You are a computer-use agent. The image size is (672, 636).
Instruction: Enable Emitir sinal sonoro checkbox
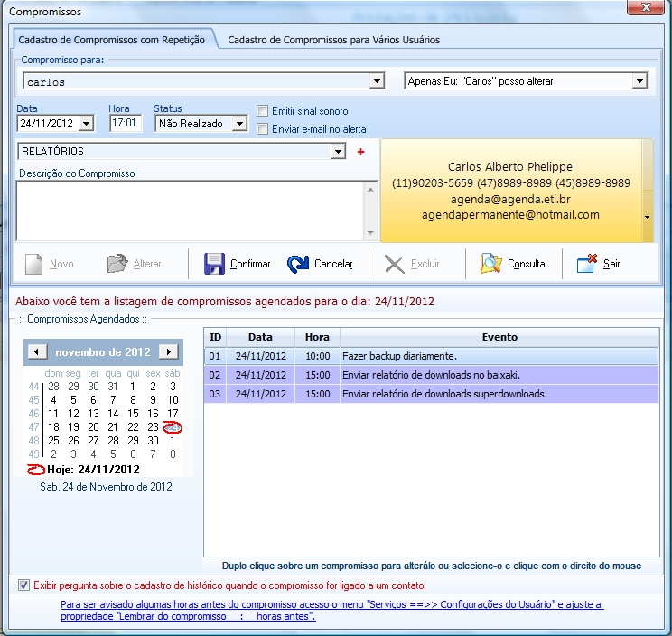(262, 111)
